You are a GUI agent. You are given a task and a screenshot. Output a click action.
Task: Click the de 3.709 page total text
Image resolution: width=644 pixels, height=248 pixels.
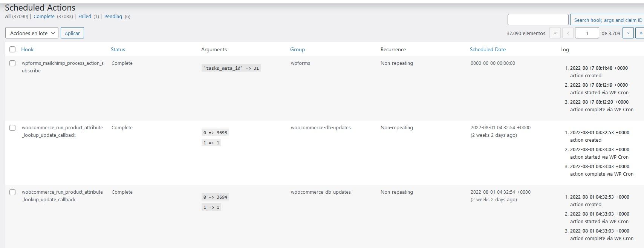click(610, 34)
